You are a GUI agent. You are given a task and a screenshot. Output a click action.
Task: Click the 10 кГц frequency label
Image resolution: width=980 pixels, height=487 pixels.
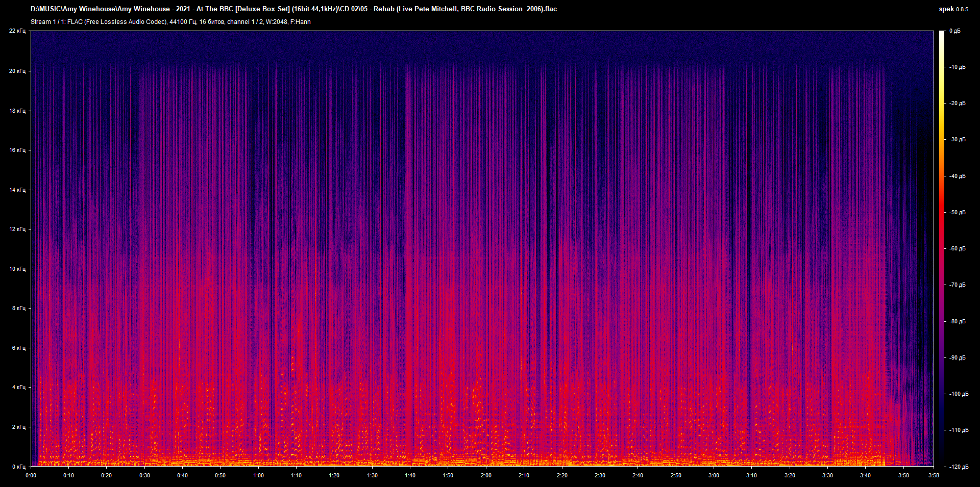point(17,269)
